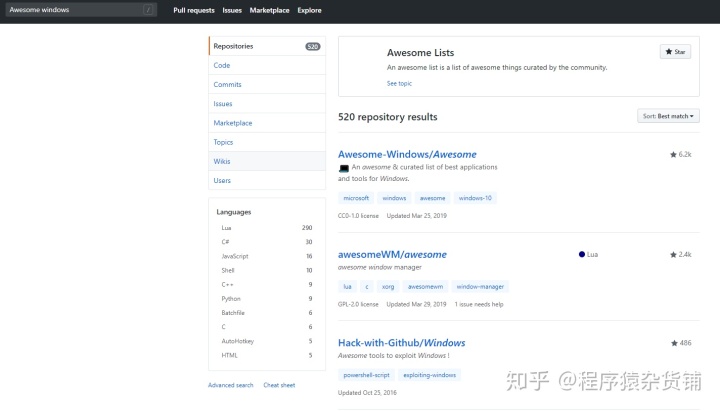Screen dimensions: 720x411
Task: Select the Users results filter
Action: pos(267,180)
